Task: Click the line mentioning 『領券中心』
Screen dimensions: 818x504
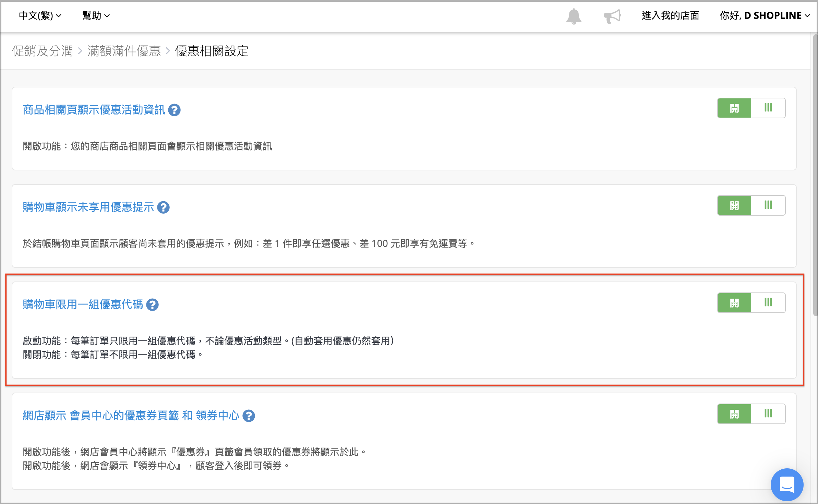Action: pyautogui.click(x=156, y=466)
